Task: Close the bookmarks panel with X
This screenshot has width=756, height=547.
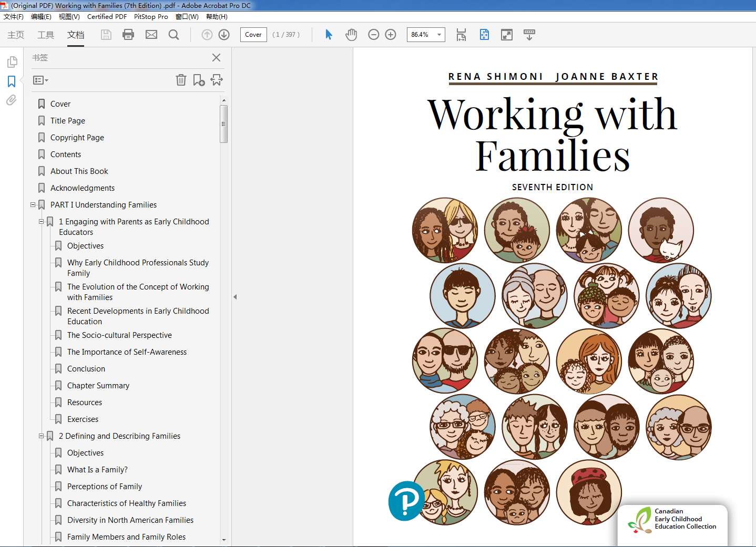Action: [216, 58]
